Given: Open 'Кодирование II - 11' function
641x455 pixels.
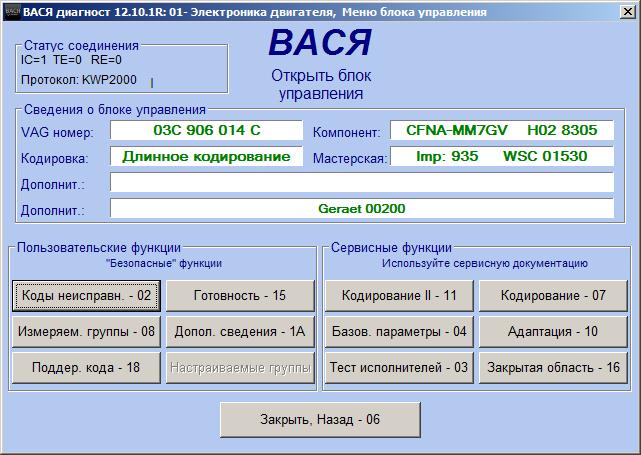Looking at the screenshot, I should coord(399,295).
